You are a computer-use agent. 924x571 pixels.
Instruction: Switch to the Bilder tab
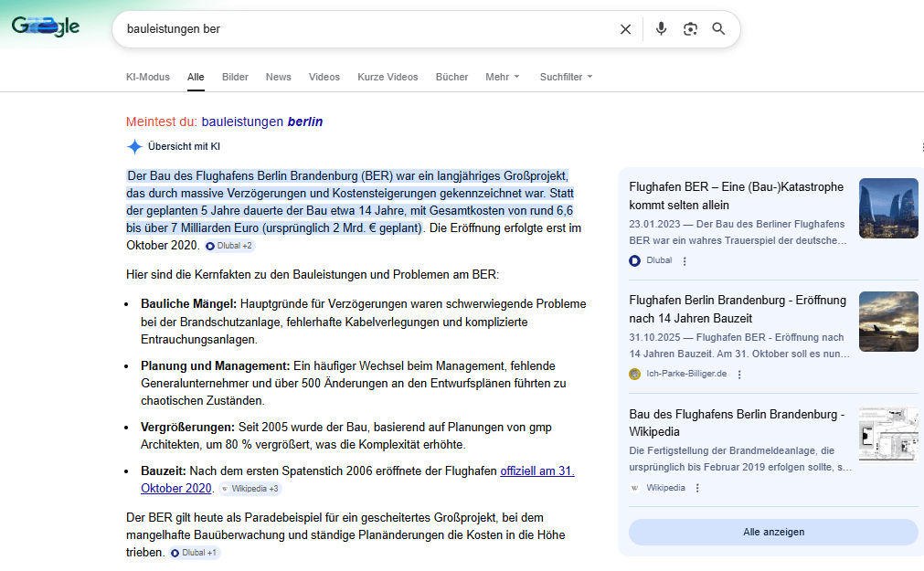click(x=235, y=77)
